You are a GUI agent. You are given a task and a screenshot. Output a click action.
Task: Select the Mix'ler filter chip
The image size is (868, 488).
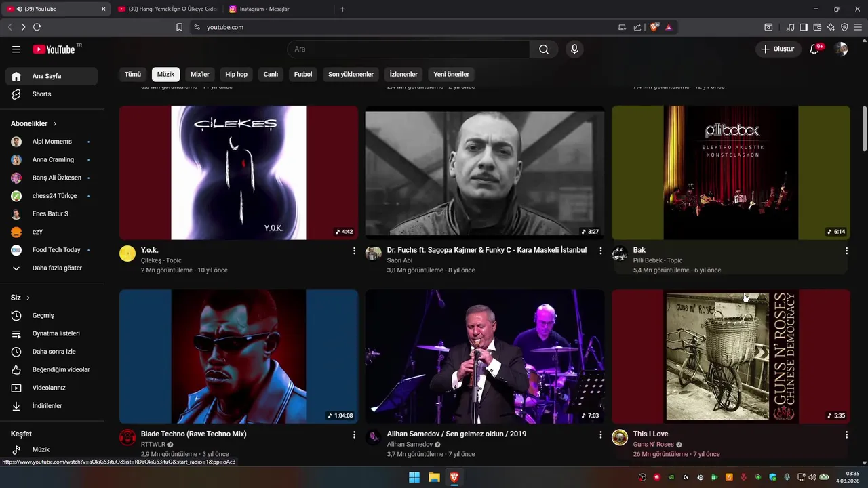(x=200, y=75)
